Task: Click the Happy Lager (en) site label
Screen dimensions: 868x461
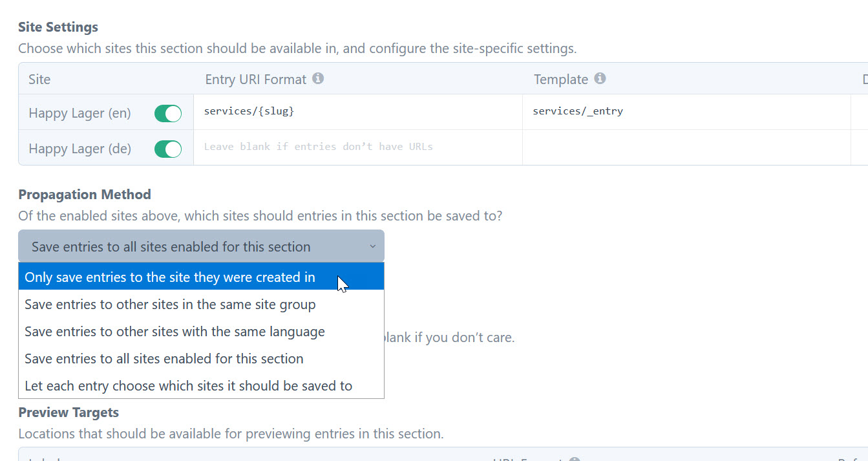Action: [x=79, y=113]
